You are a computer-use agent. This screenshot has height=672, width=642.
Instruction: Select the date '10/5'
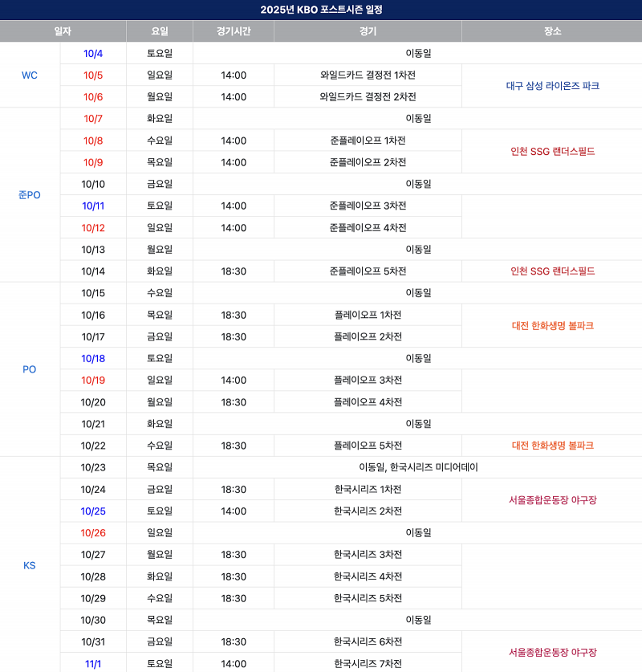click(x=93, y=75)
